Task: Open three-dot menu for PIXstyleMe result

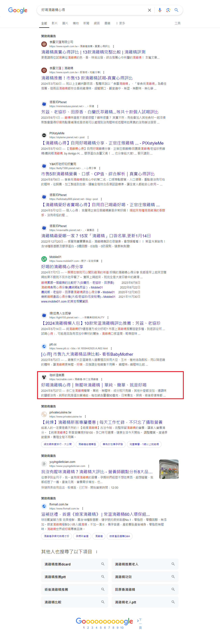Action: click(88, 137)
